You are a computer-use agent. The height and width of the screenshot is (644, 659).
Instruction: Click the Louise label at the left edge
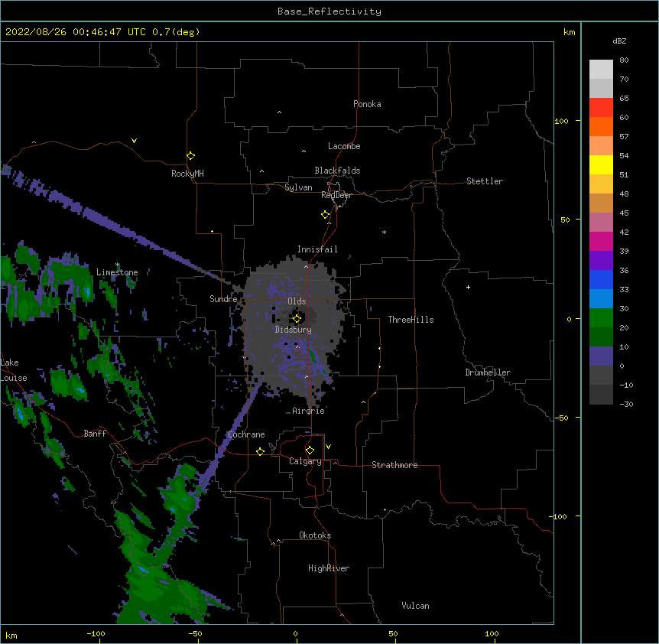pyautogui.click(x=14, y=378)
